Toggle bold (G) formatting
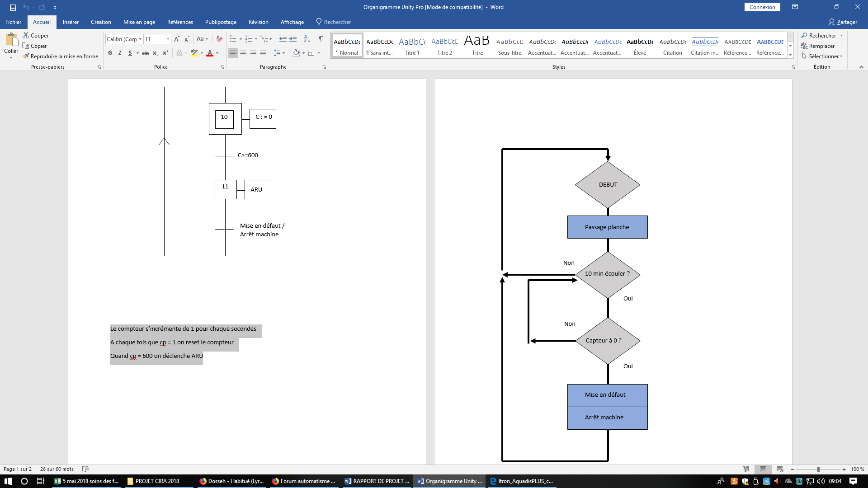The width and height of the screenshot is (868, 488). 110,53
